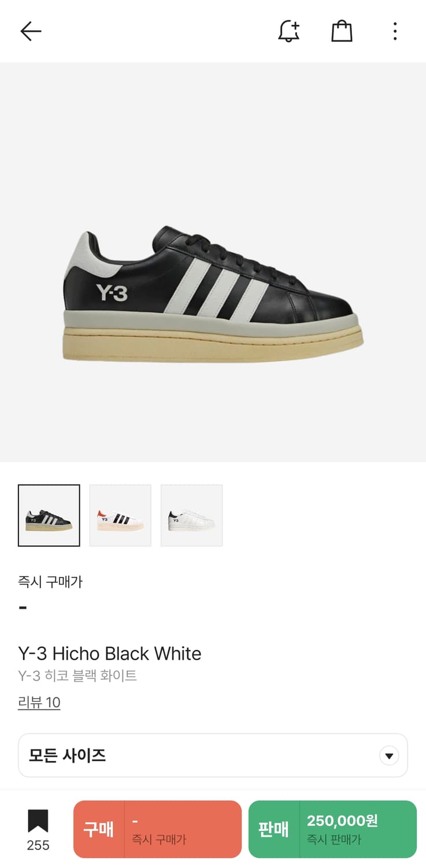Expand the 모든 사이즈 size dropdown
426x868 pixels.
pos(213,755)
